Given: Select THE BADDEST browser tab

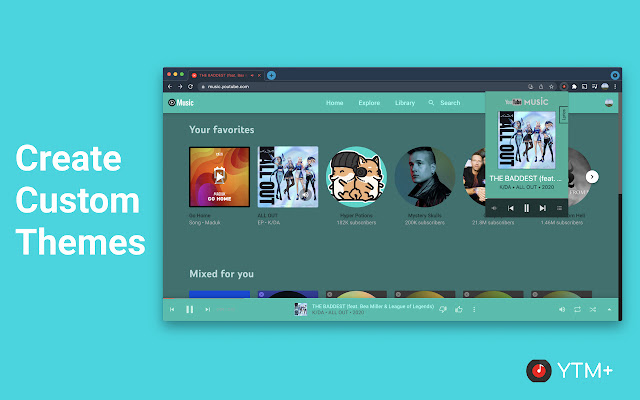Looking at the screenshot, I should [x=227, y=75].
